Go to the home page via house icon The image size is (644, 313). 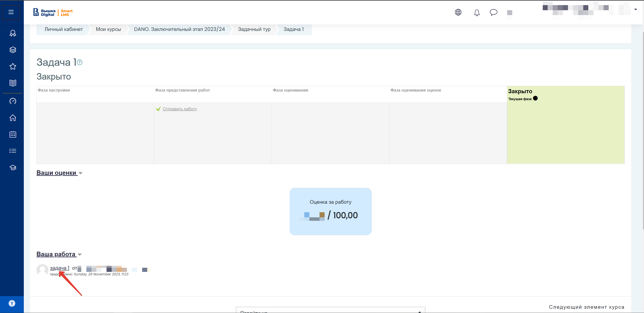click(x=13, y=118)
